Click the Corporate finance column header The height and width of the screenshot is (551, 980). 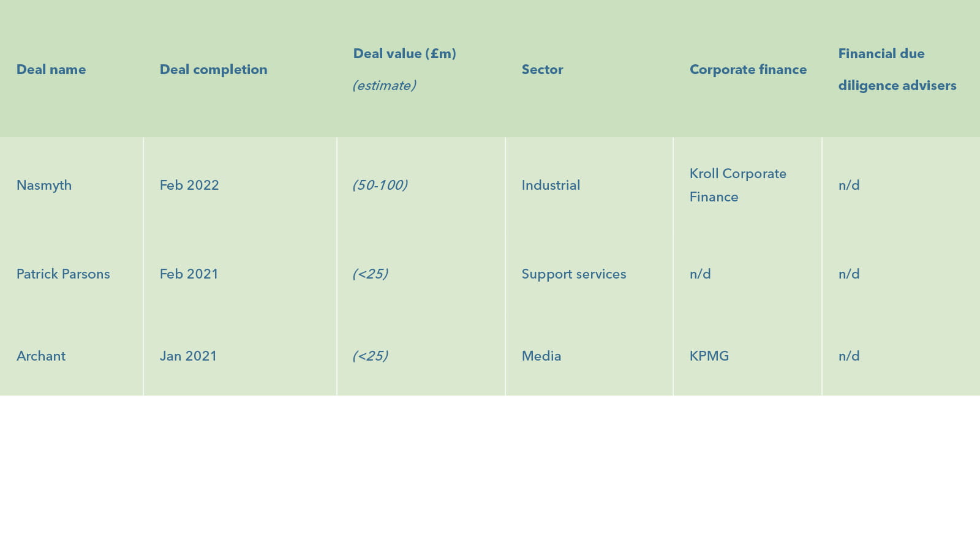748,70
